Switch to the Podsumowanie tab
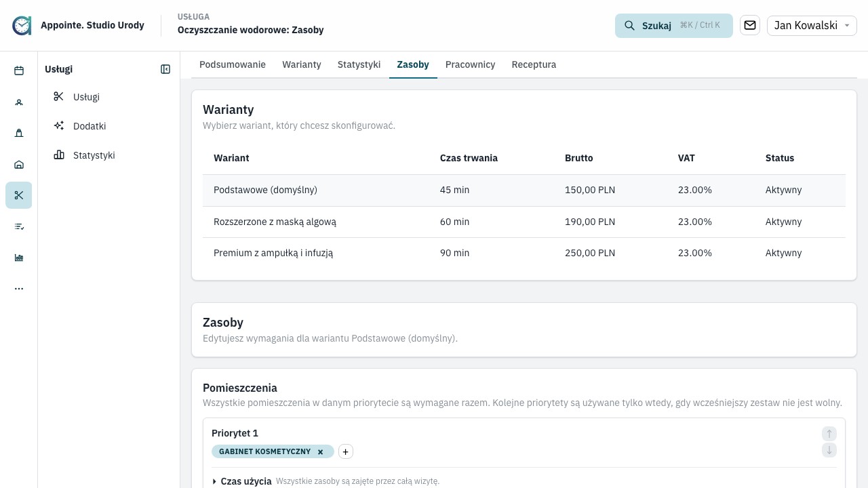This screenshot has height=488, width=868. tap(233, 65)
